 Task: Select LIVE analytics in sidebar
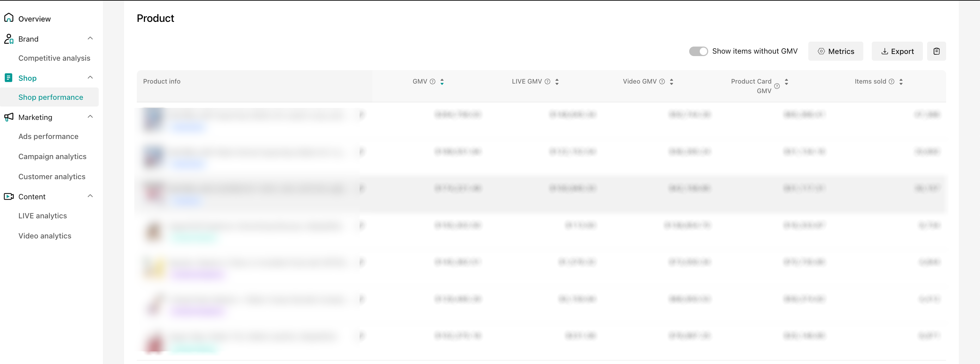(43, 216)
